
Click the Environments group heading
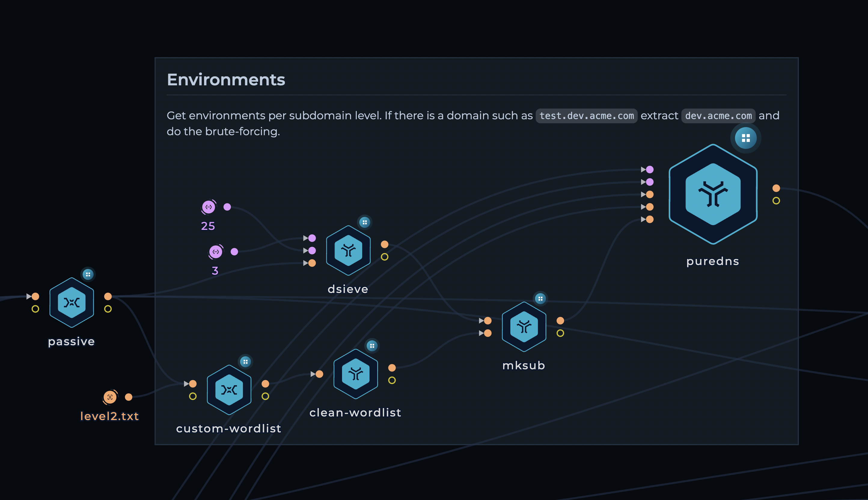[226, 80]
